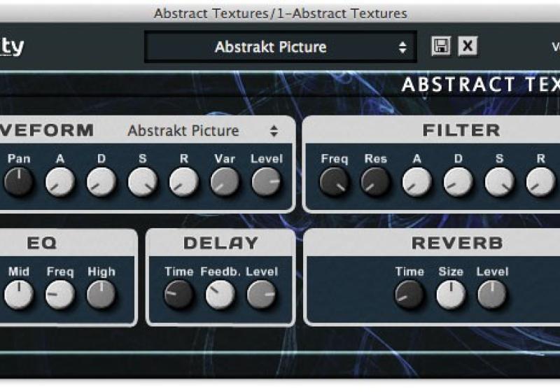Click the Filter Freq knob

click(x=334, y=182)
